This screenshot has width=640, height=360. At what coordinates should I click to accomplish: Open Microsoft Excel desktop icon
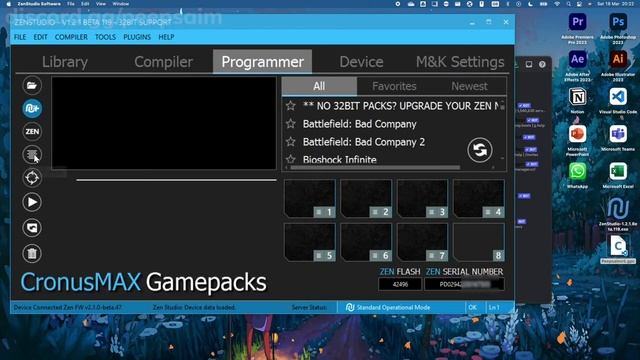618,172
